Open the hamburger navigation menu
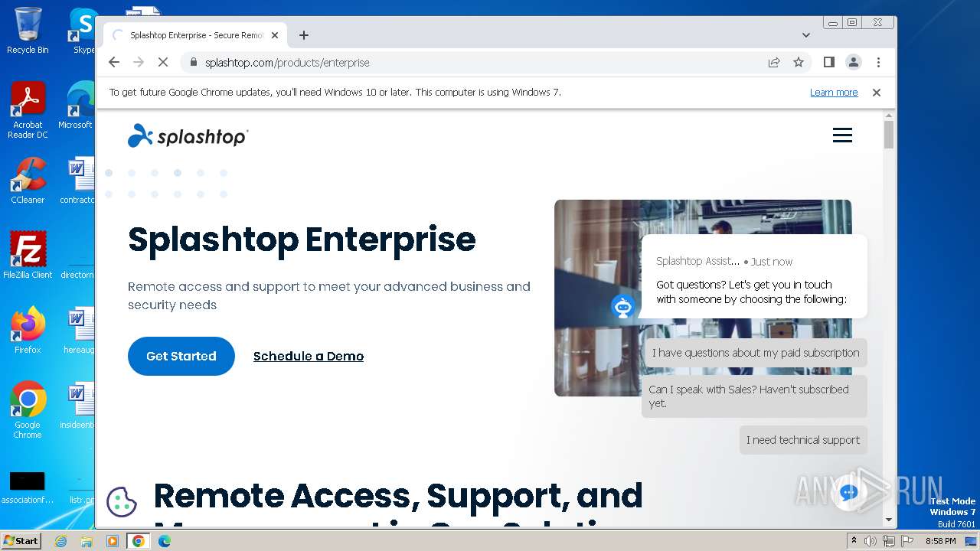The image size is (980, 551). point(842,135)
